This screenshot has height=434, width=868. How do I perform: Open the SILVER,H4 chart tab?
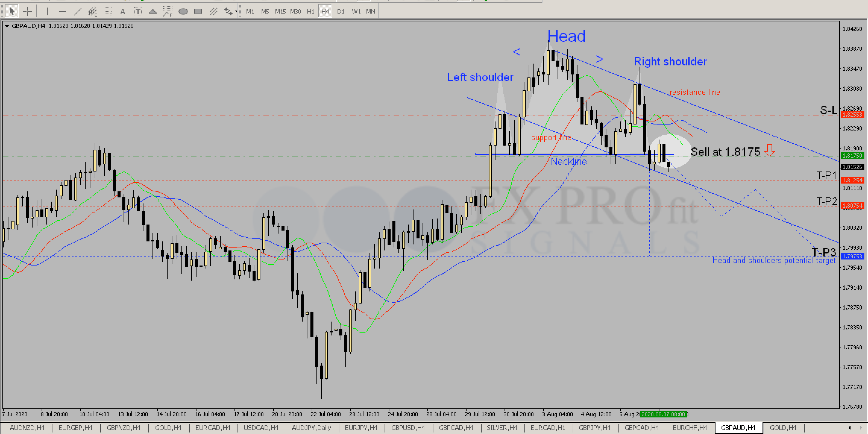(502, 428)
